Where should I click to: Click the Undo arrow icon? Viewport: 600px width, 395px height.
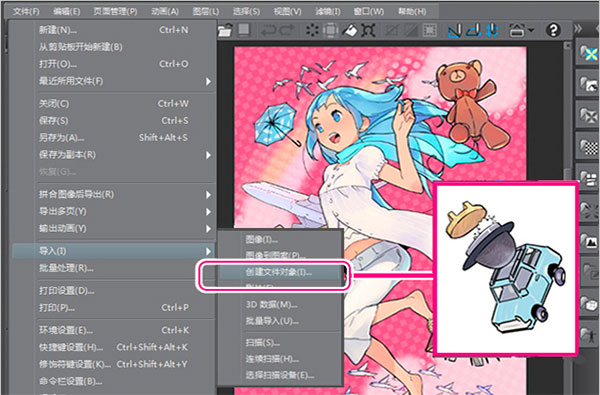tap(268, 30)
